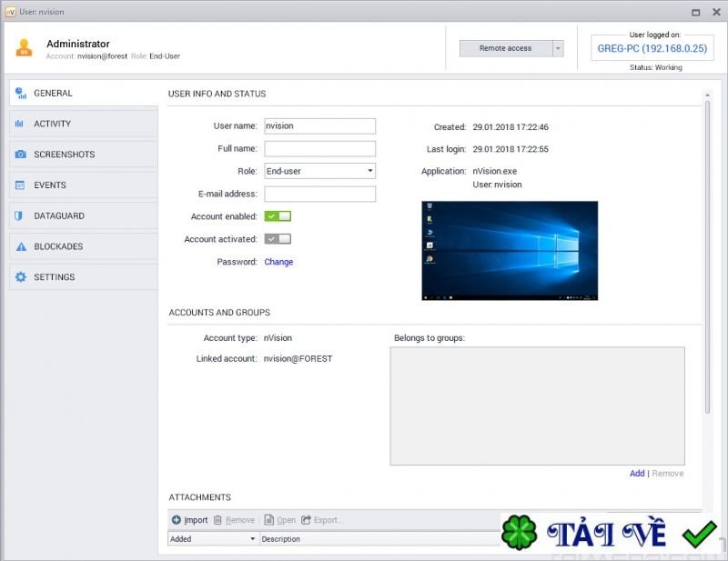Click the Activity bar-chart icon
The height and width of the screenshot is (561, 728).
20,124
